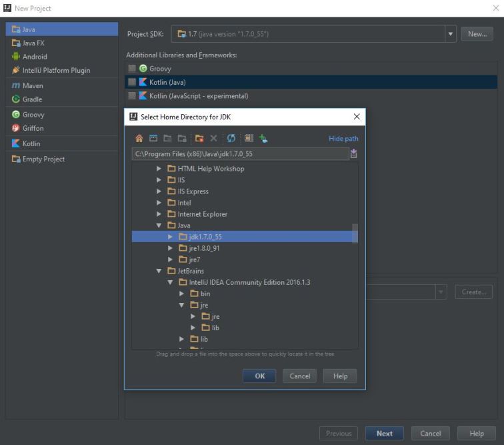The height and width of the screenshot is (445, 504).
Task: Click Help in New Project window
Action: pyautogui.click(x=477, y=433)
